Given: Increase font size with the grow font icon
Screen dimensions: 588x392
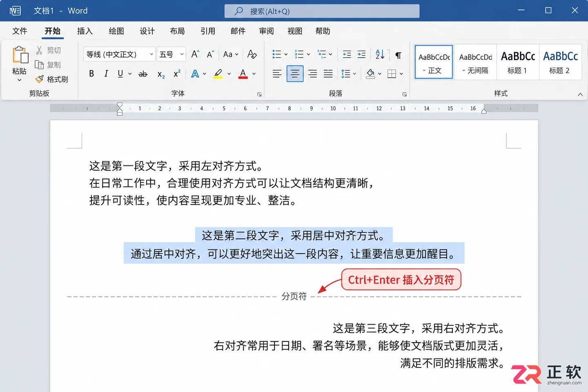Looking at the screenshot, I should click(195, 54).
